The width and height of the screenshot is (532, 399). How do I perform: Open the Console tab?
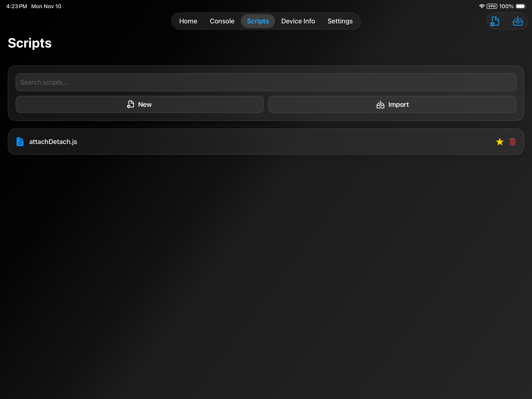click(222, 21)
